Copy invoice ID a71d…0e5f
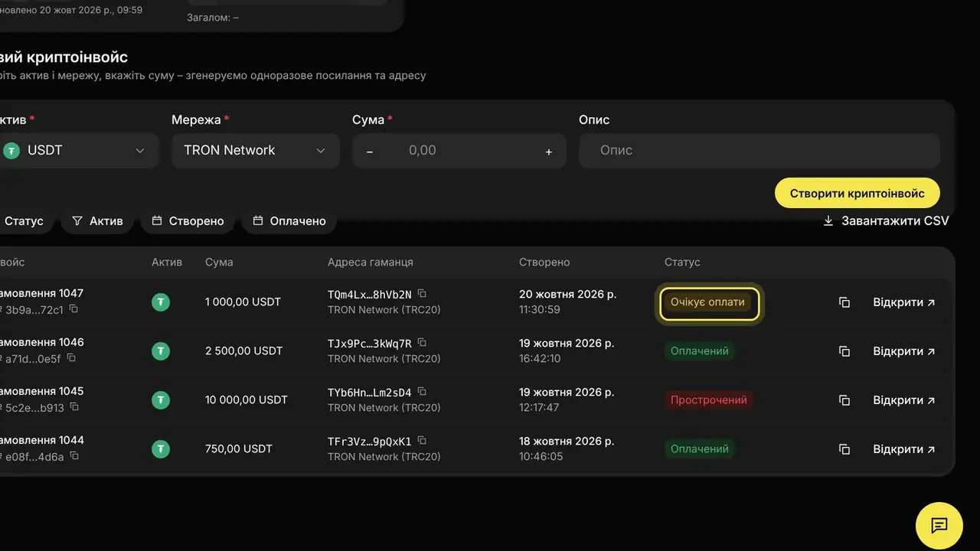The height and width of the screenshot is (551, 980). 71,358
